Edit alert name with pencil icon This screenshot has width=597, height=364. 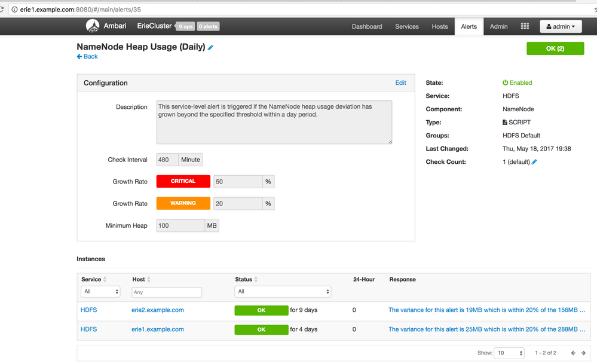coord(210,48)
